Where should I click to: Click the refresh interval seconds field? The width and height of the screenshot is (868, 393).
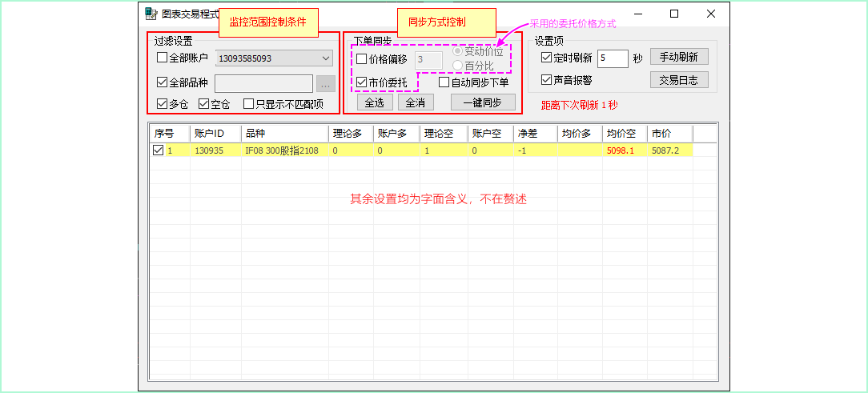(613, 58)
